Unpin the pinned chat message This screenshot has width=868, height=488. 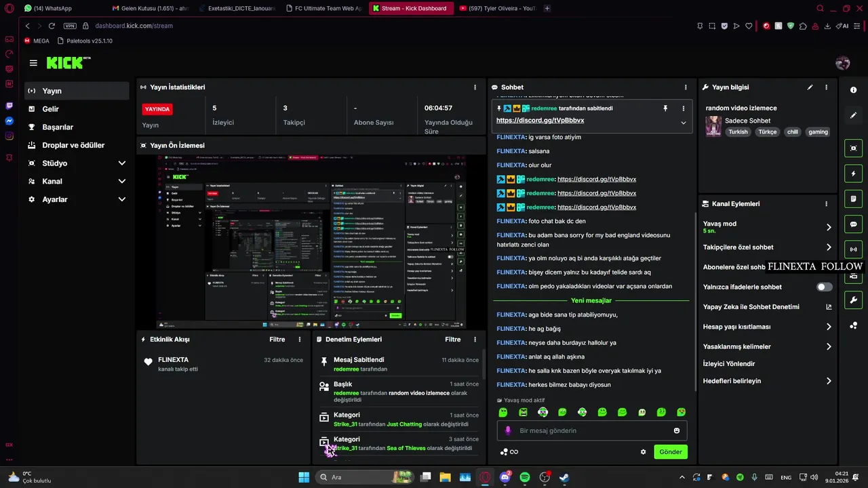point(665,108)
